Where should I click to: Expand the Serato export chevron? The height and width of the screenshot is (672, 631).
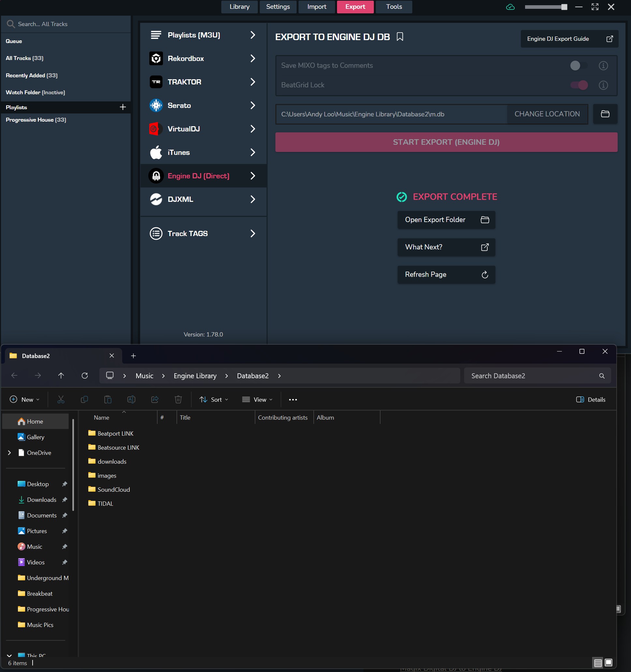pos(253,105)
